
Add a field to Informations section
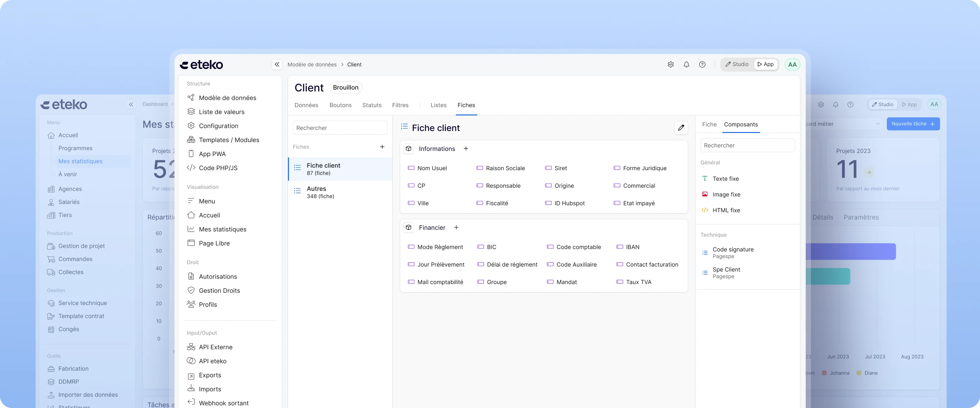(465, 149)
